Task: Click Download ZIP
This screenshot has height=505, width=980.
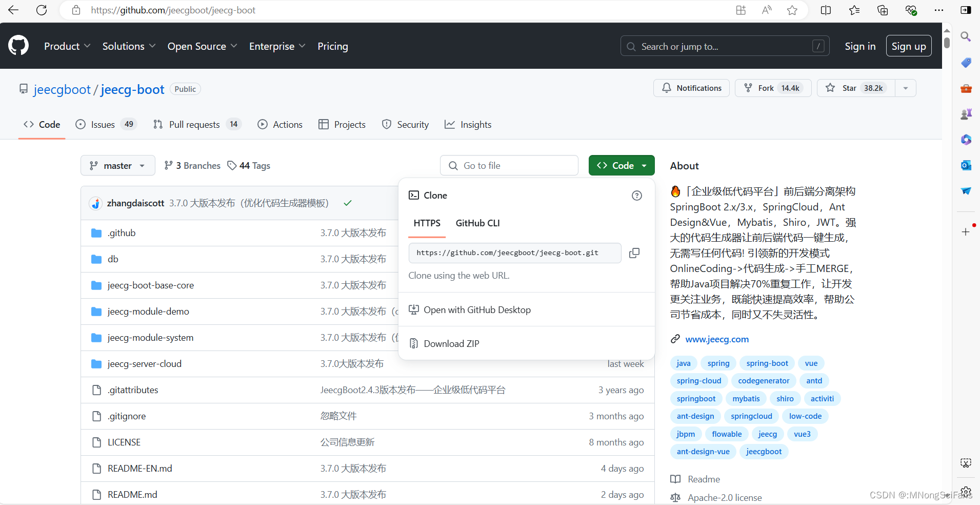Action: click(x=526, y=344)
